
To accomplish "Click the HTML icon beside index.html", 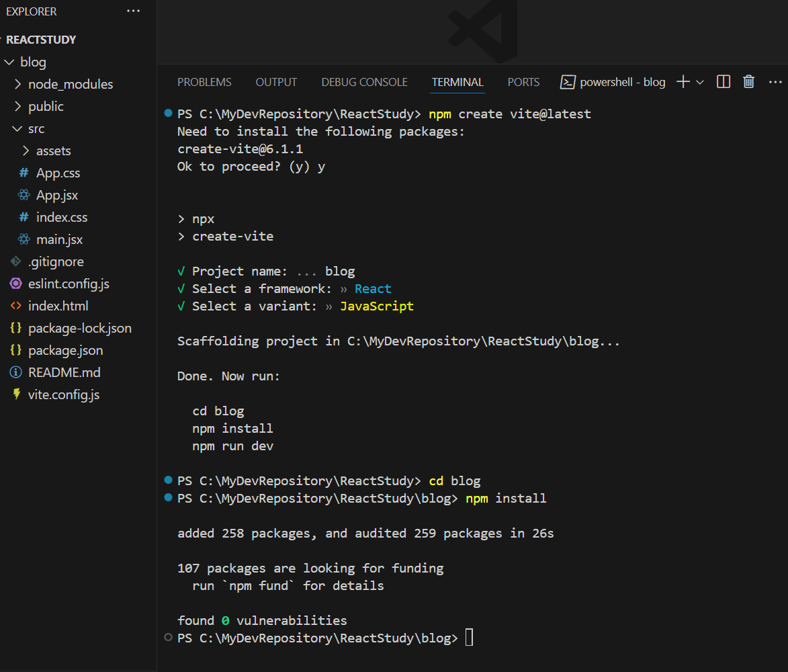I will [15, 306].
